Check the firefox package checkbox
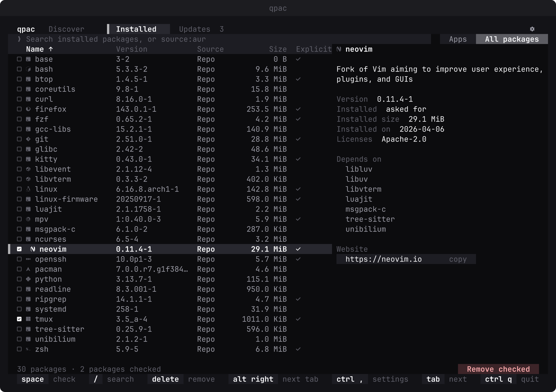Image resolution: width=556 pixels, height=392 pixels. coord(19,109)
